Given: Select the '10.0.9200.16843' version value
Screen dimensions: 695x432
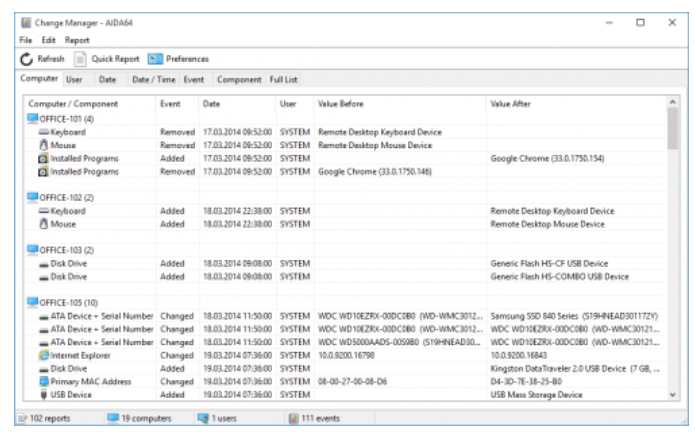Looking at the screenshot, I should [x=519, y=355].
